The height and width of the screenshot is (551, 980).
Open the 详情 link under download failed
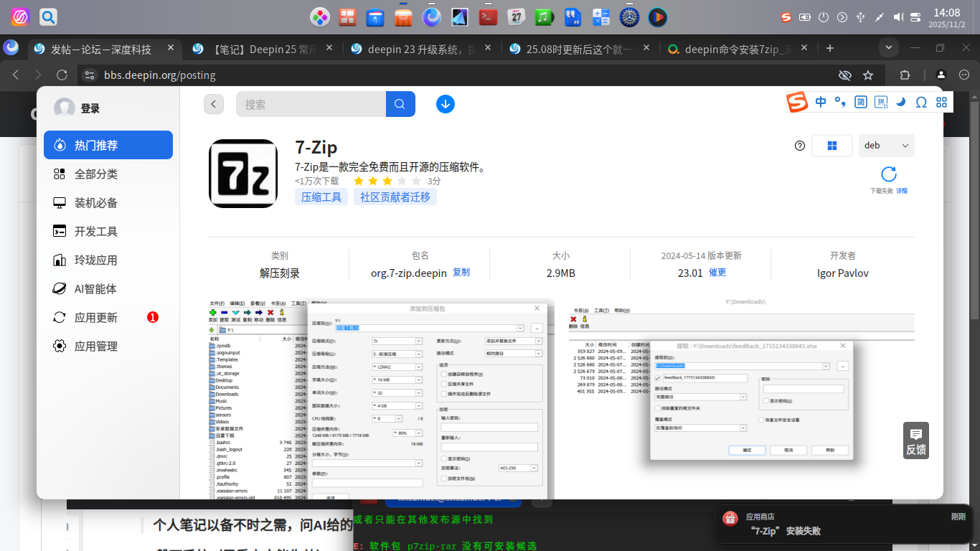tap(902, 191)
